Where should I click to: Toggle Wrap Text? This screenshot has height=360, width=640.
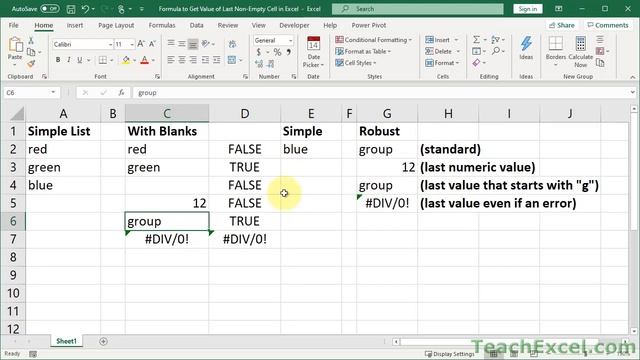coord(232,44)
